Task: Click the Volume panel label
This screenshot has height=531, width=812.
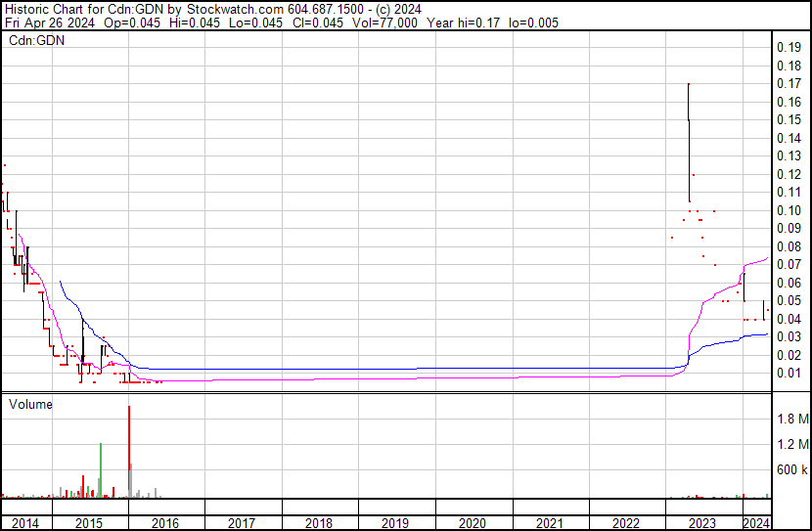Action: [30, 403]
